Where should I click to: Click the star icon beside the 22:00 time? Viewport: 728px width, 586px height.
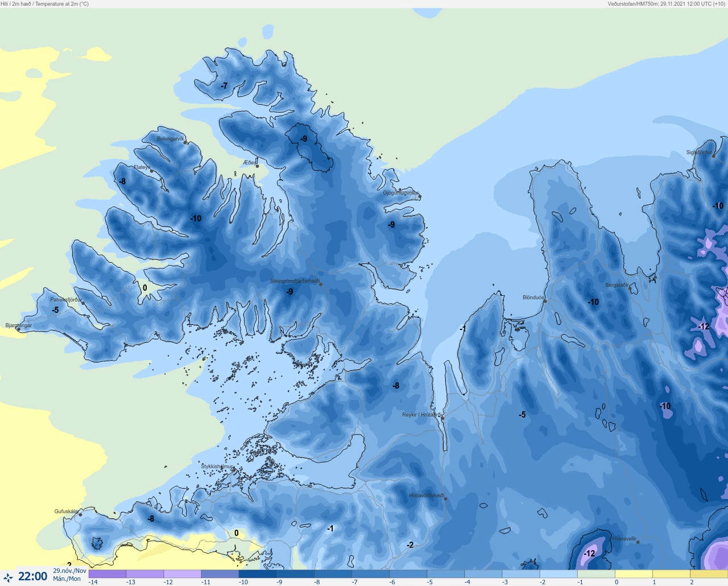[x=8, y=578]
